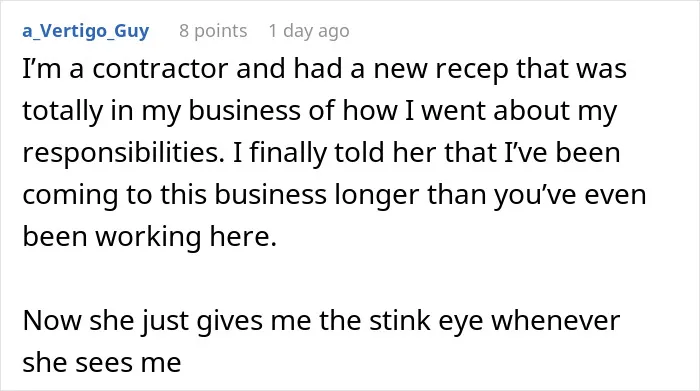
Task: Click the phrase 'you've even'
Action: 570,196
